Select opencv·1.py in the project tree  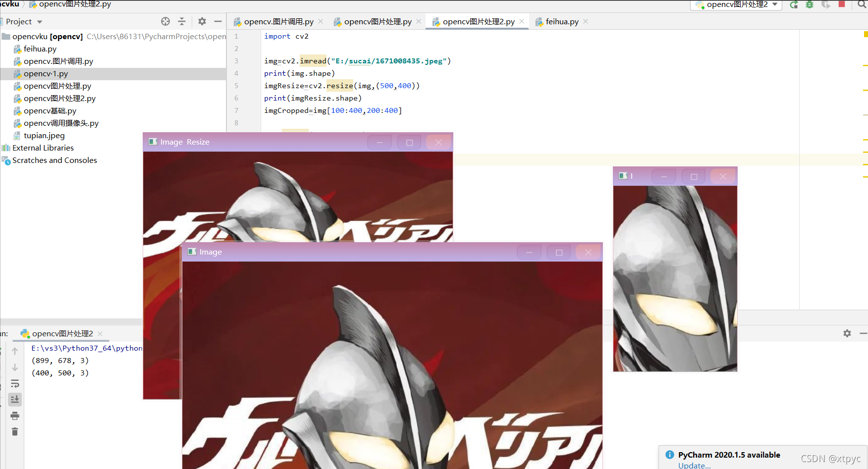tap(46, 73)
